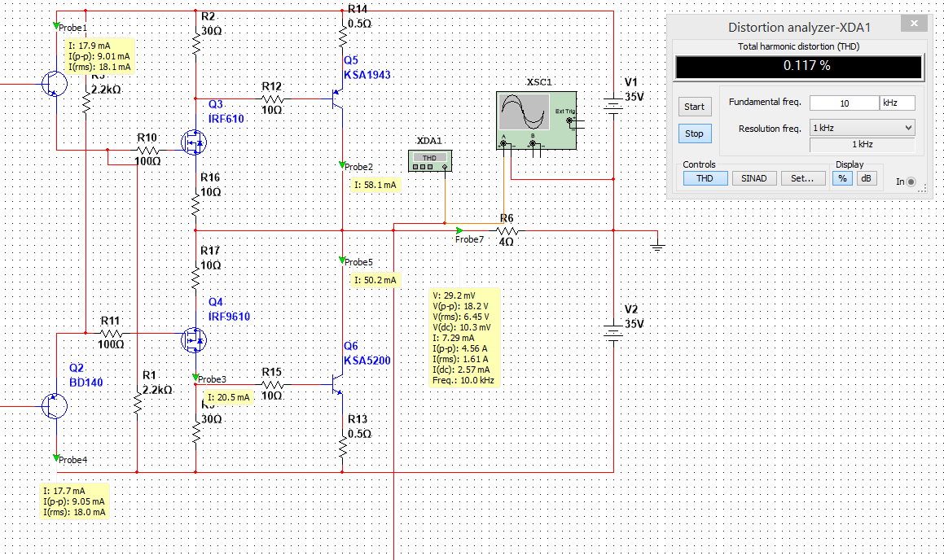Switch to SINAD measurement

pos(753,178)
